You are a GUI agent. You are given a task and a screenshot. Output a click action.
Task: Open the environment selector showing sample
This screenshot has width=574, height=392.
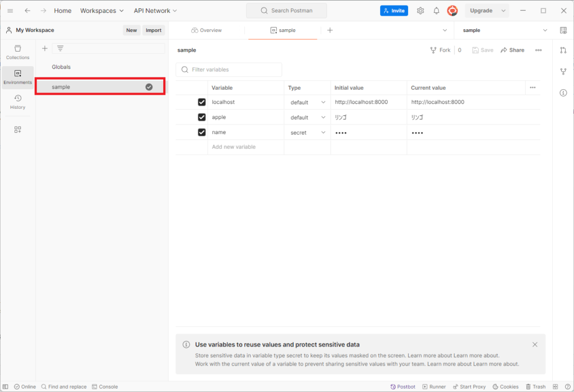(505, 30)
